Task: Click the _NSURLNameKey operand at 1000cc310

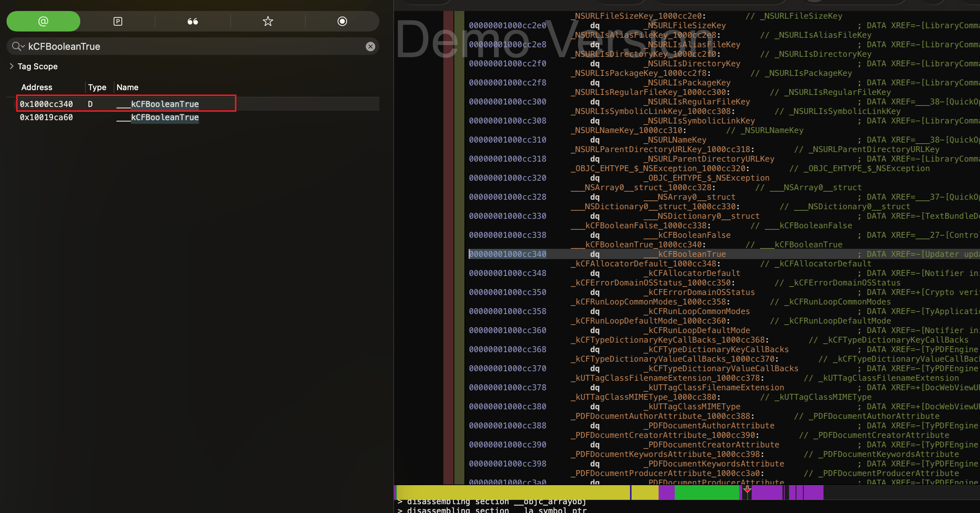Action: pos(674,140)
